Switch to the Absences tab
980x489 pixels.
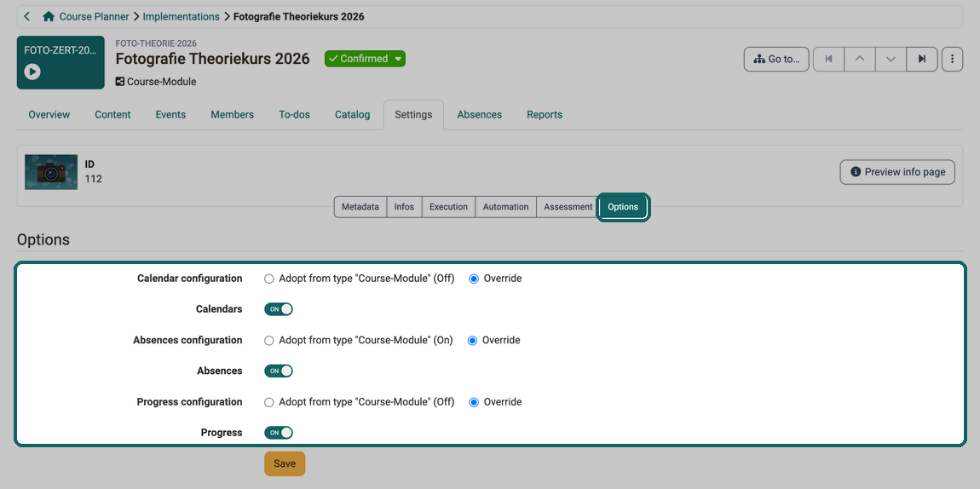pos(480,114)
